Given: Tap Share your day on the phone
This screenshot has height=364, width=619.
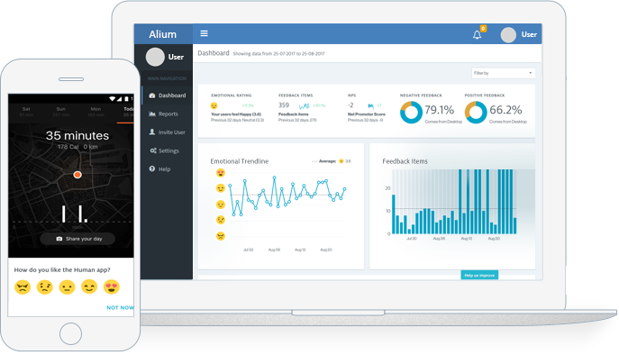Looking at the screenshot, I should (77, 239).
